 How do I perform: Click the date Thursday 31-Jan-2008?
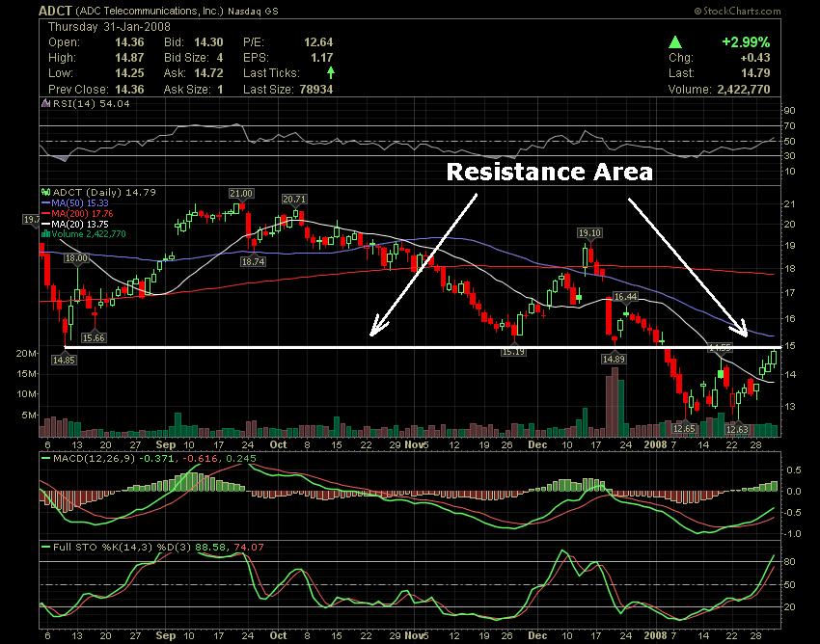(109, 27)
